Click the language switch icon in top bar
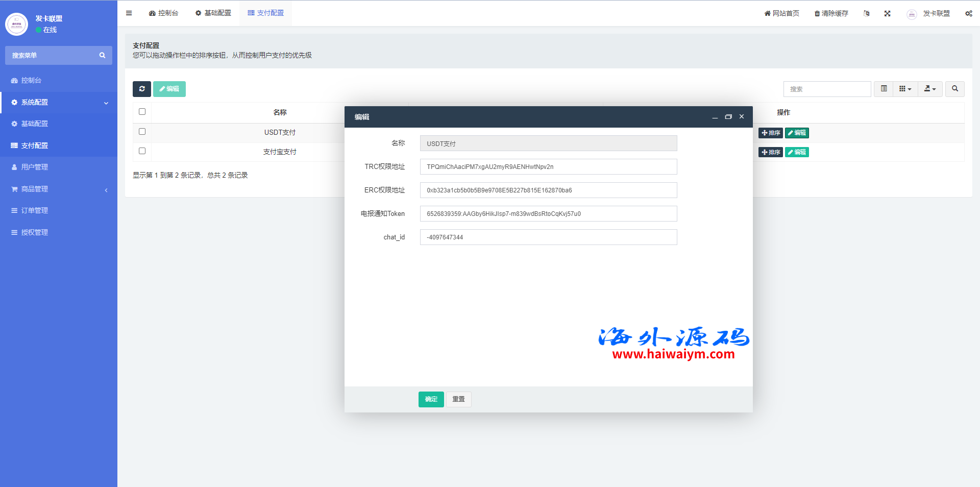This screenshot has width=980, height=487. 866,14
